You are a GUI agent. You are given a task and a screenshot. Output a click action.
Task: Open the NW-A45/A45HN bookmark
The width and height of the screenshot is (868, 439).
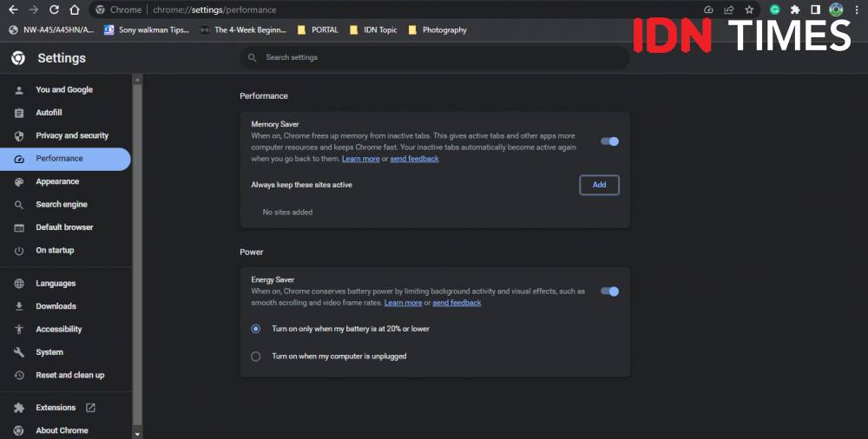pyautogui.click(x=51, y=29)
